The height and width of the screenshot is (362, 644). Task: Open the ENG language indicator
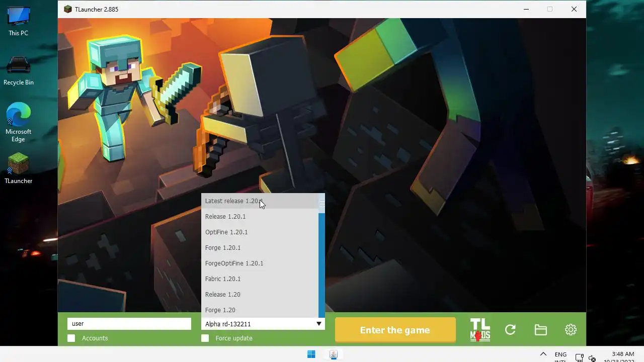(560, 356)
